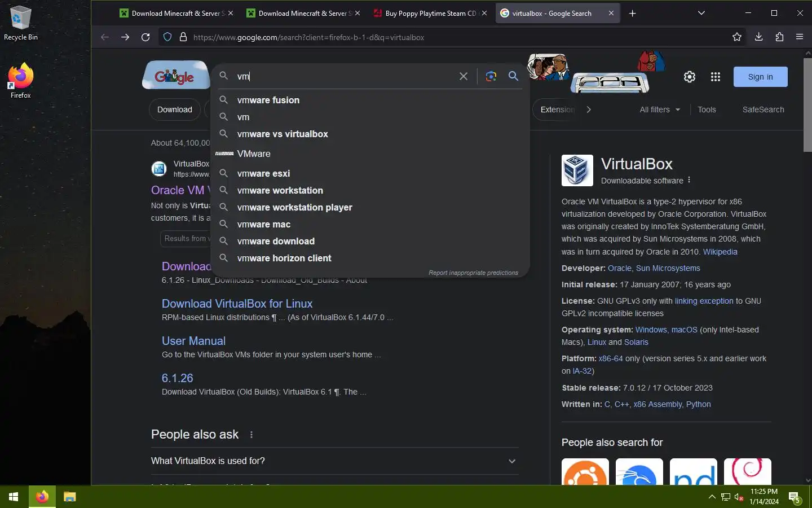Search by image with Google Lens icon
Screen dimensions: 812x508
[x=491, y=76]
